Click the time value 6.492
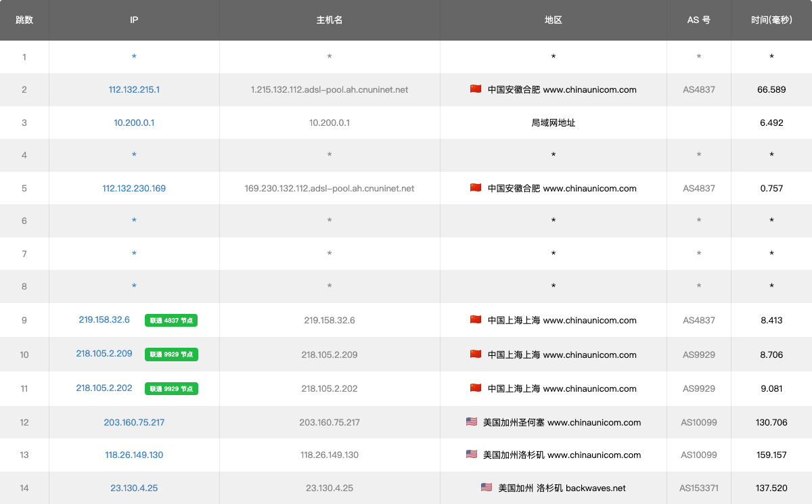This screenshot has height=504, width=812. (771, 122)
